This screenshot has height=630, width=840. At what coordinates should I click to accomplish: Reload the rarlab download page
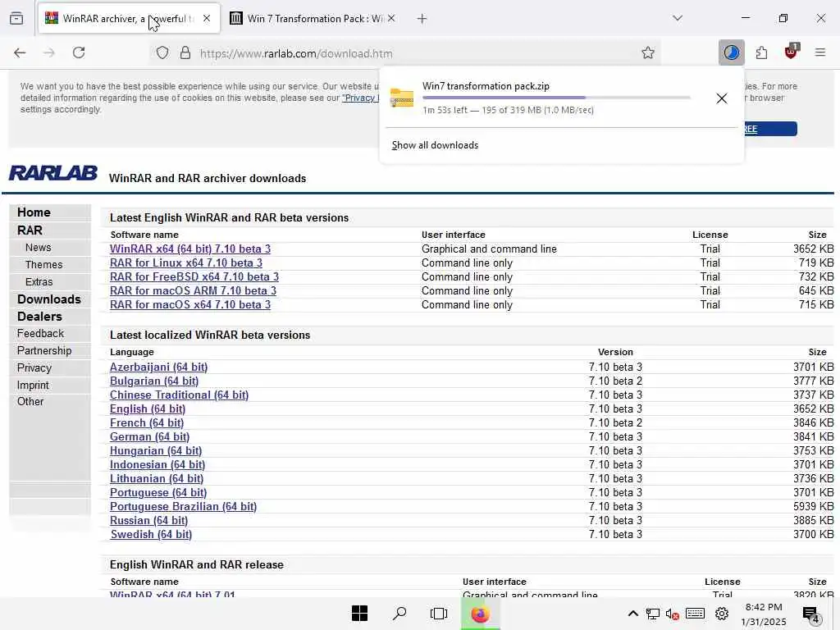(79, 52)
